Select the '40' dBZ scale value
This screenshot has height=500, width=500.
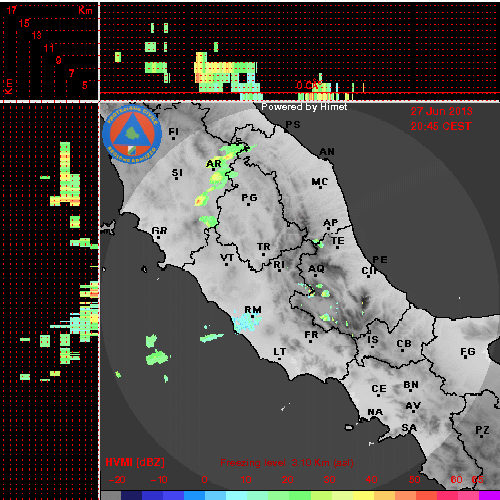pyautogui.click(x=371, y=480)
